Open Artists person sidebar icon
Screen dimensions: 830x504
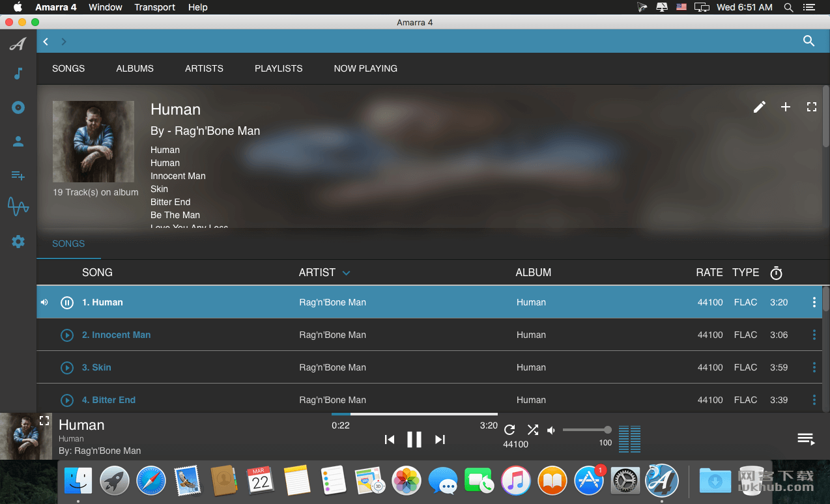coord(18,141)
